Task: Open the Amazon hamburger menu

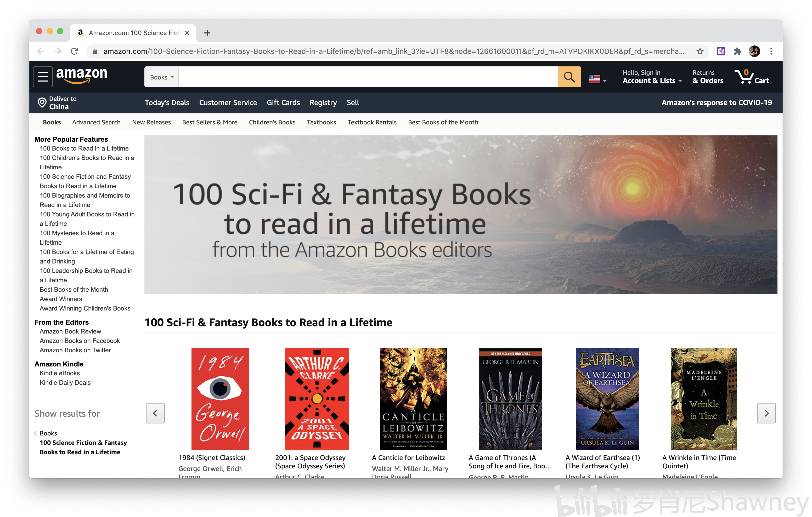Action: pyautogui.click(x=43, y=77)
